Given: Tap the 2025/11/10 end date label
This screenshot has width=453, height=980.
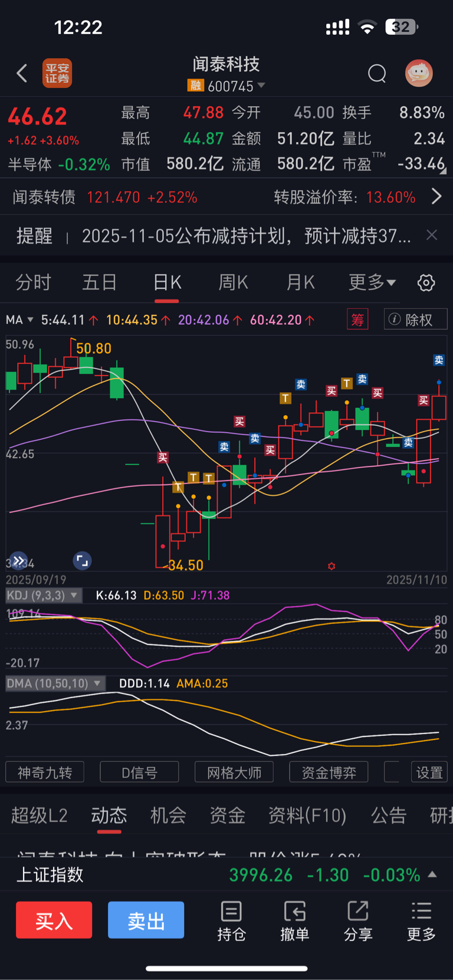Looking at the screenshot, I should coord(416,580).
